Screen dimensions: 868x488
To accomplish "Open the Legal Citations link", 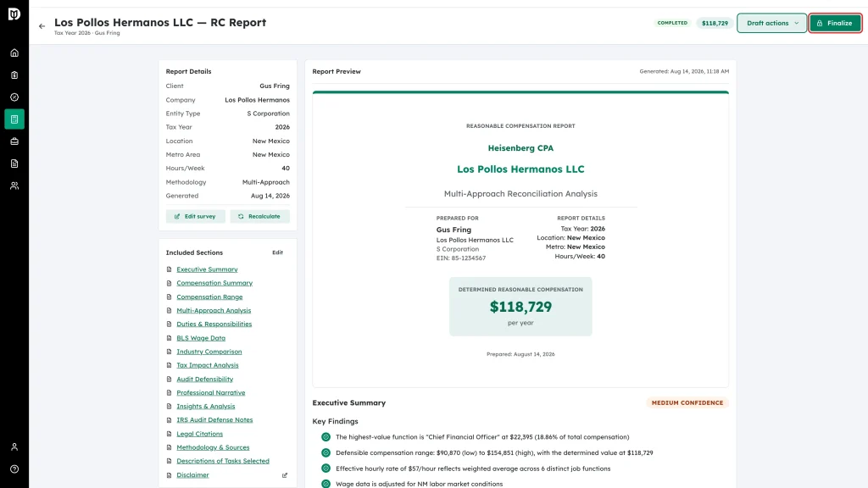I will click(x=200, y=434).
